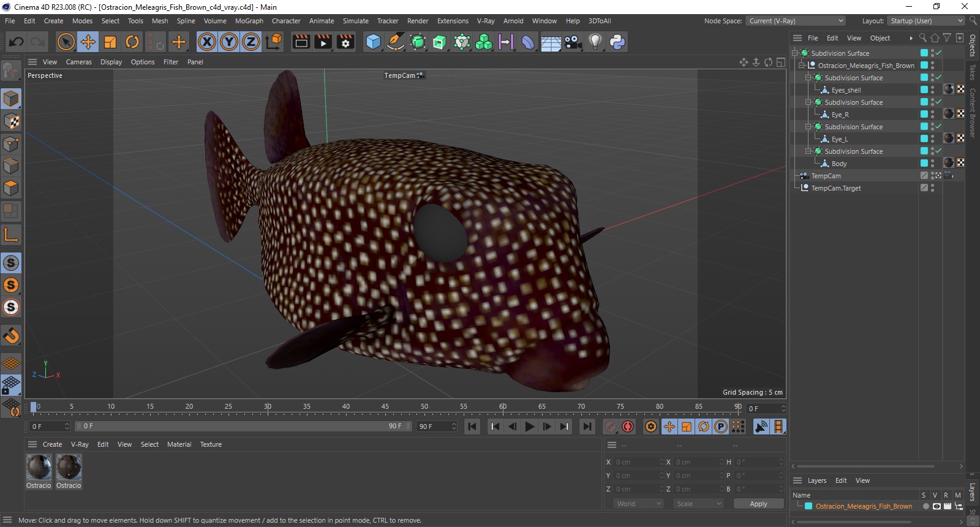Image resolution: width=980 pixels, height=527 pixels.
Task: Open the Simulate menu
Action: (x=355, y=21)
